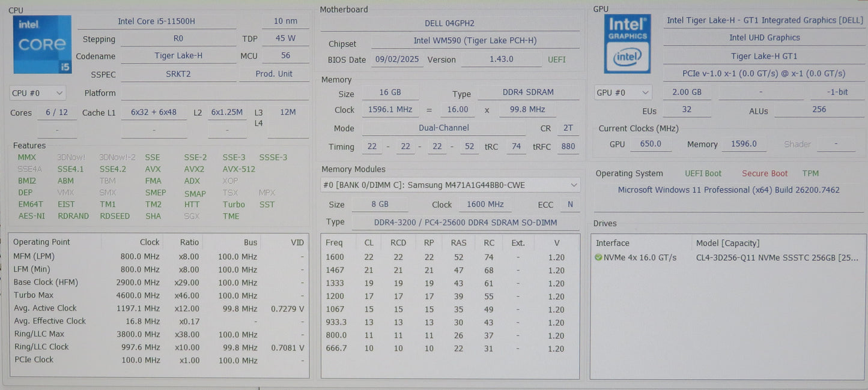Click the Secure Boot status indicator

point(764,173)
